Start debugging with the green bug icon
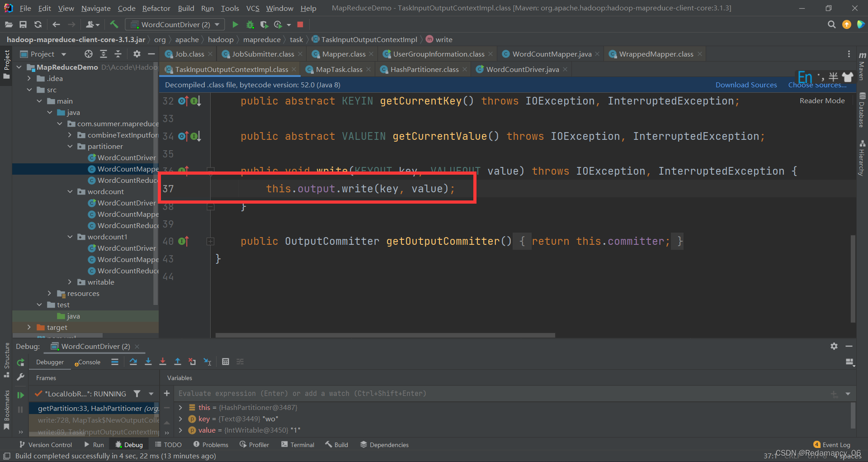The height and width of the screenshot is (462, 868). click(x=250, y=24)
